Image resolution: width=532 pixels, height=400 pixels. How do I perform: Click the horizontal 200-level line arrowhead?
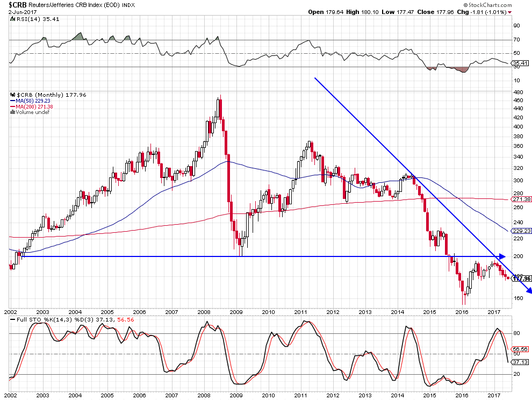pyautogui.click(x=502, y=256)
